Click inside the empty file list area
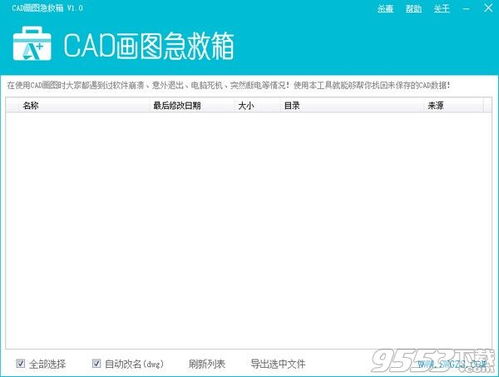Image resolution: width=499 pixels, height=377 pixels. pos(249,230)
